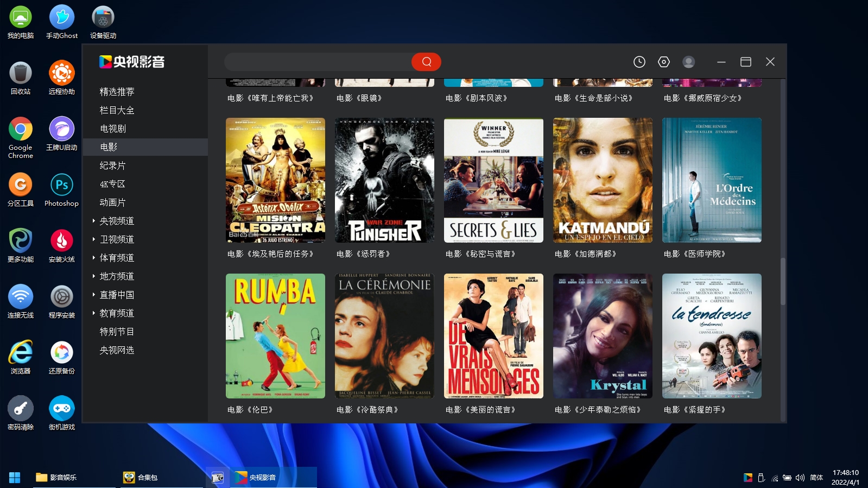The image size is (868, 488).
Task: Expand the 体育频道 sidebar group
Action: (x=94, y=258)
